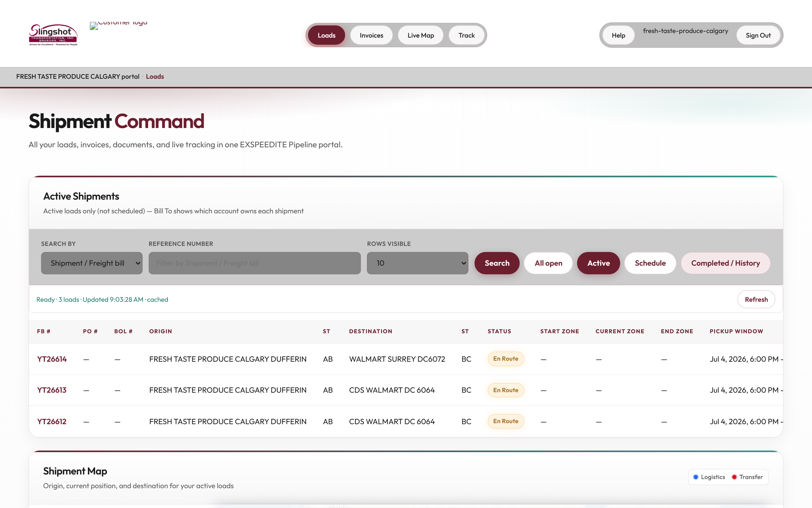Select the Active filter
The height and width of the screenshot is (508, 812).
pos(598,263)
